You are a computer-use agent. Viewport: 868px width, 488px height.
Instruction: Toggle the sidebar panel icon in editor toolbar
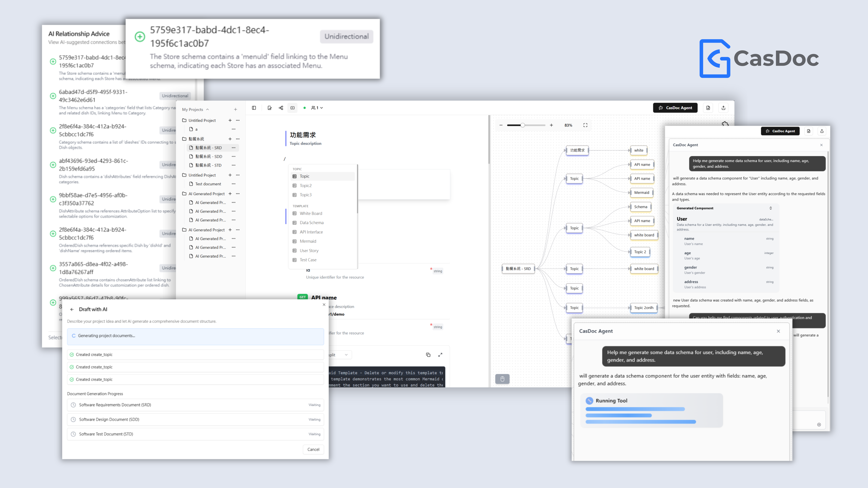click(x=254, y=108)
